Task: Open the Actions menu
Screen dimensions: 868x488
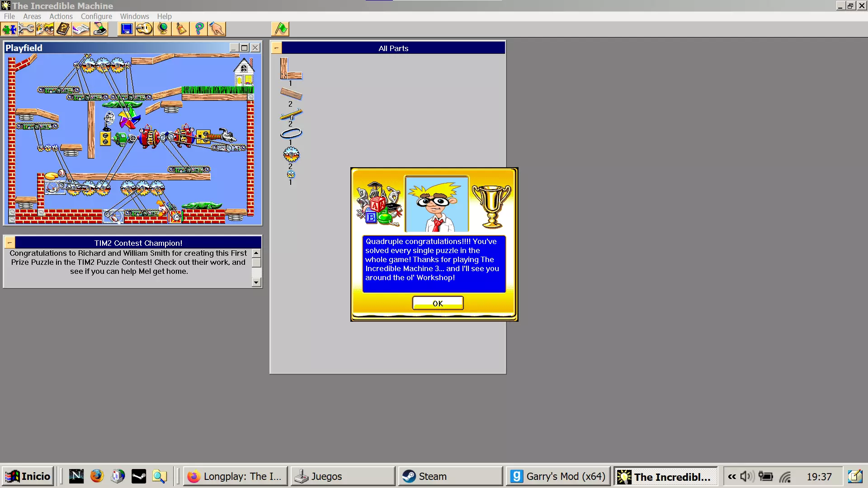Action: pyautogui.click(x=61, y=16)
